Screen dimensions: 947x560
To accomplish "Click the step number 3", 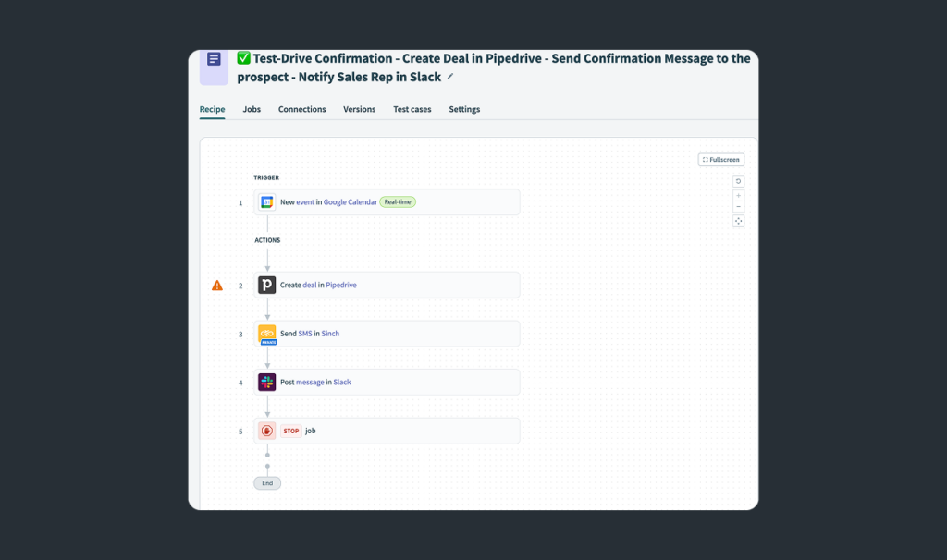I will pos(240,335).
